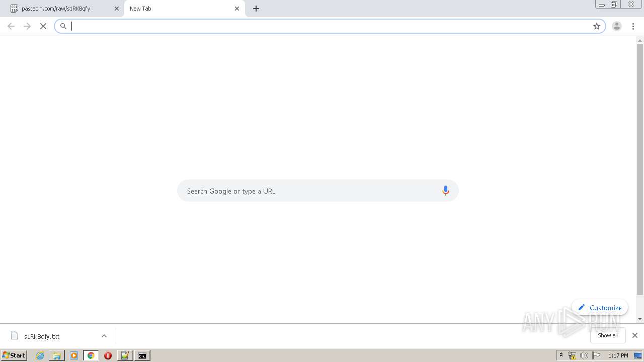Go back with the back arrow
Viewport: 644px width, 362px height.
click(11, 26)
